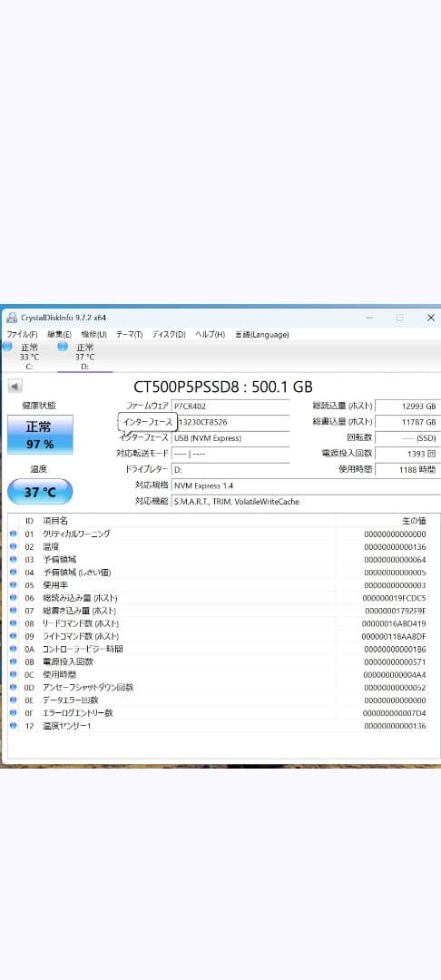Click raw value 000000000007D4
Viewport: 441px width, 980px height.
coord(394,713)
